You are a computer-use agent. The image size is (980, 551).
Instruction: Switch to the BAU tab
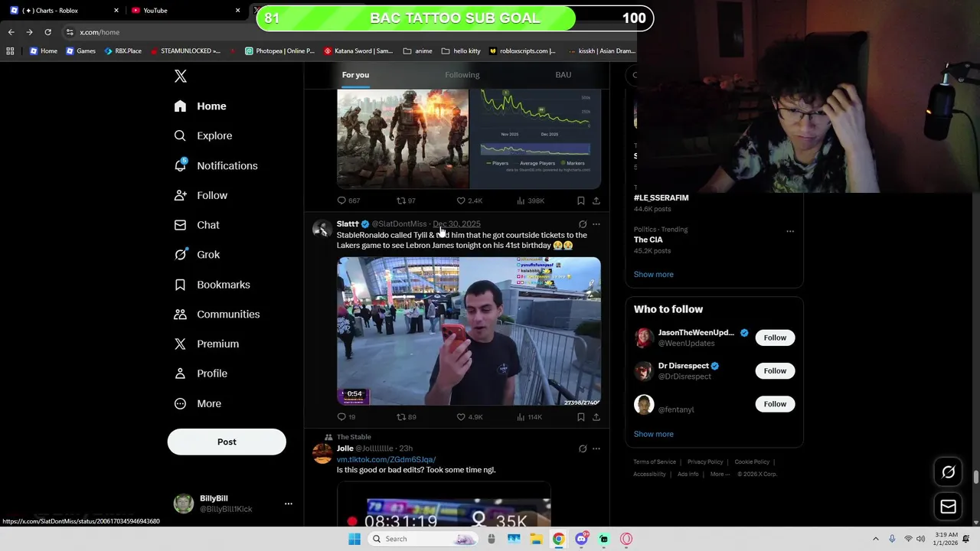563,74
